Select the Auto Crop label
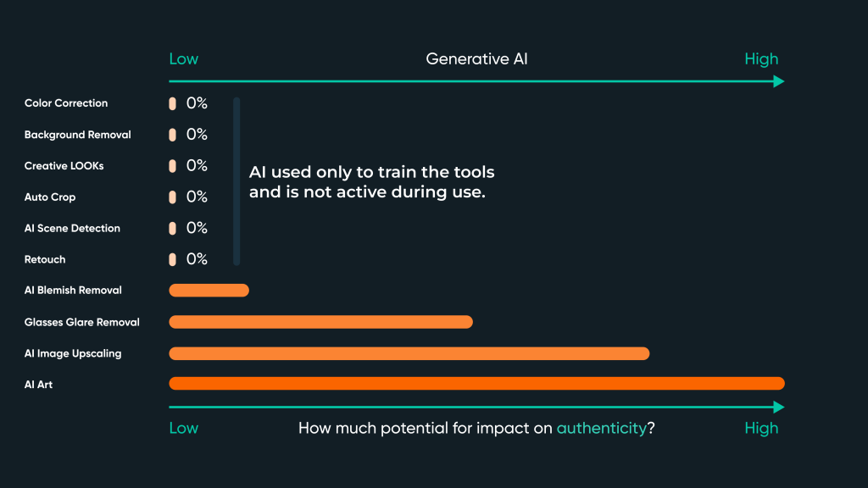Viewport: 868px width, 488px height. [50, 197]
